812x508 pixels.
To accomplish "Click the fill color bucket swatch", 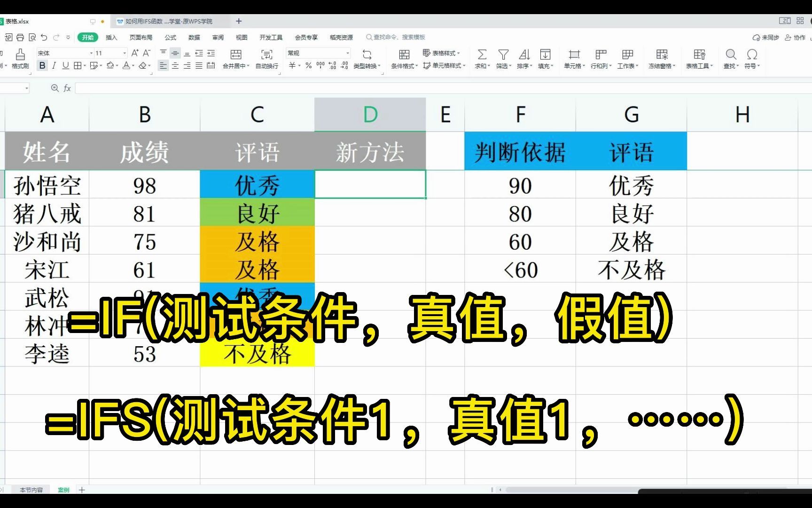I will [110, 65].
